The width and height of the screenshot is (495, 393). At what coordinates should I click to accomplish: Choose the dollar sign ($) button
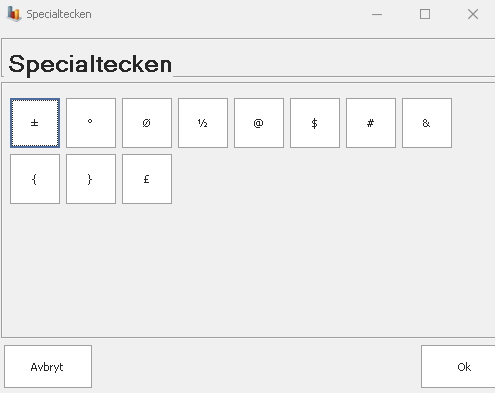(315, 123)
